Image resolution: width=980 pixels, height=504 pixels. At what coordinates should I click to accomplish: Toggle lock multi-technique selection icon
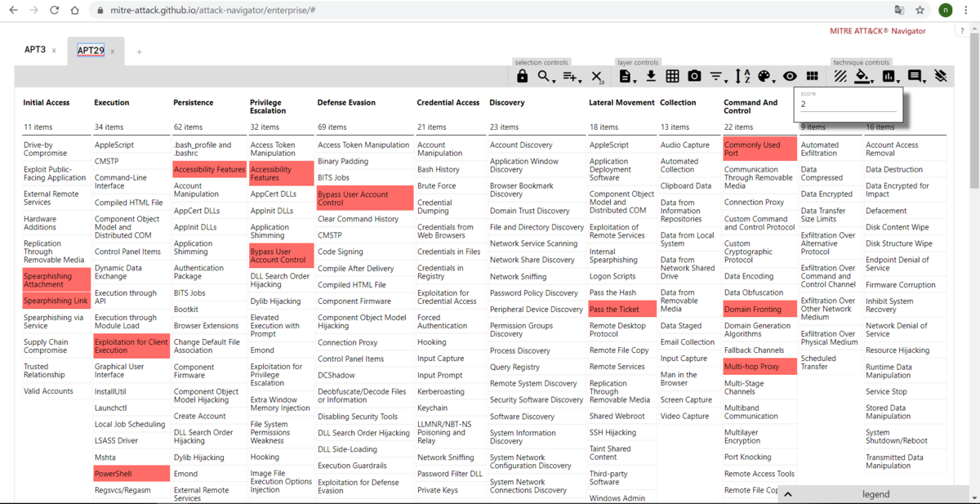coord(522,76)
